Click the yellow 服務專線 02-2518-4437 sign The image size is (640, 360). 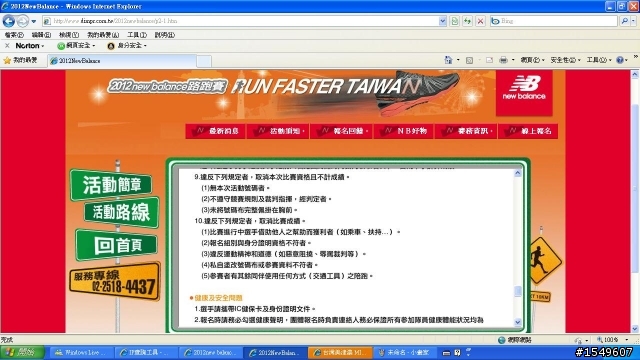(x=115, y=281)
